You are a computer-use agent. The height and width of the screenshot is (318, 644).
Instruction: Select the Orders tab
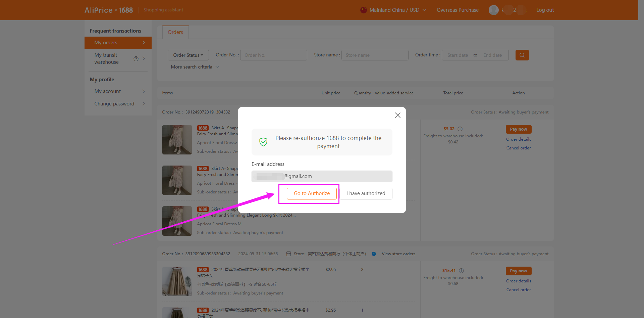click(175, 32)
